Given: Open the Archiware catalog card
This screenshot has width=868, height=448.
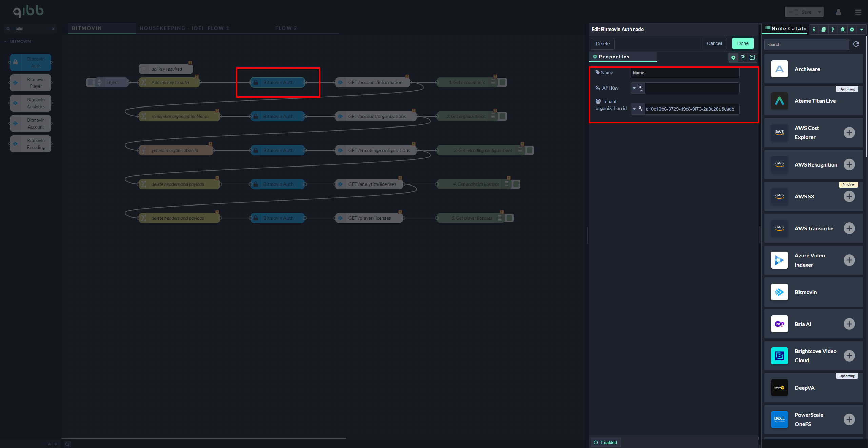Looking at the screenshot, I should pos(813,69).
